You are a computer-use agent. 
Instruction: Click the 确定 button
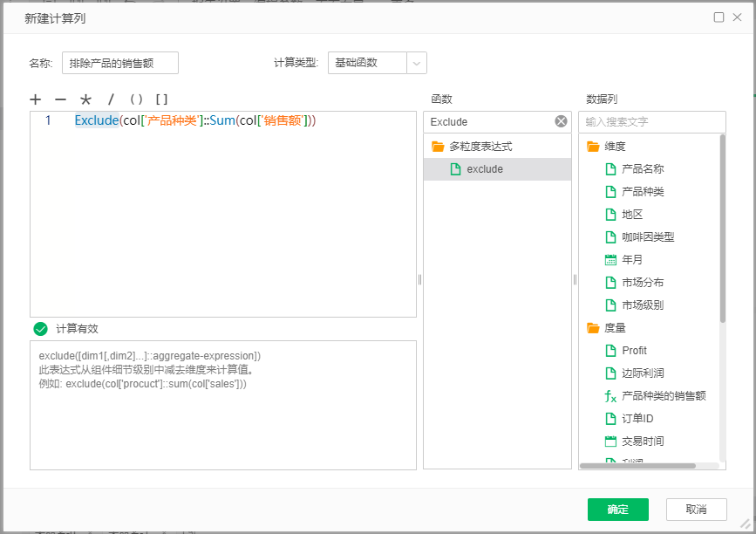click(x=617, y=510)
